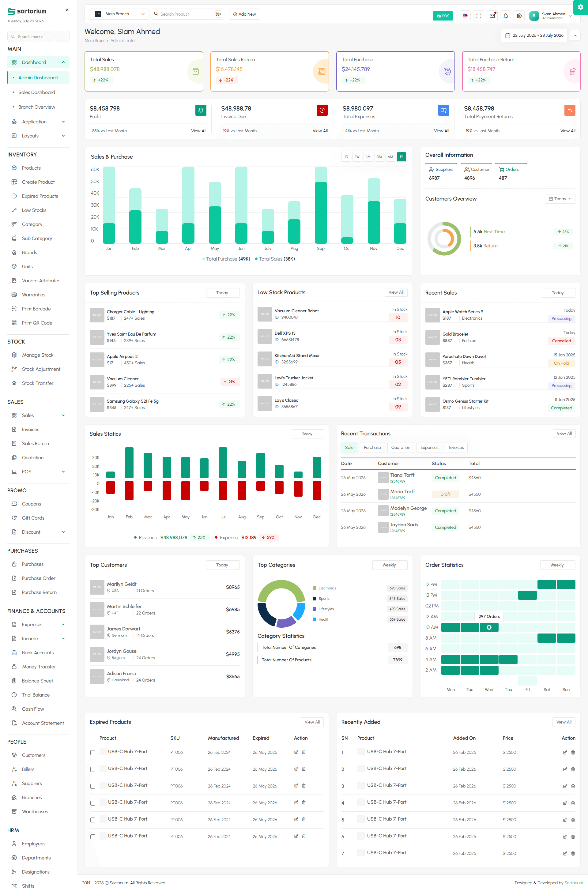
Task: Click the Sortorium footer link
Action: pos(573,883)
